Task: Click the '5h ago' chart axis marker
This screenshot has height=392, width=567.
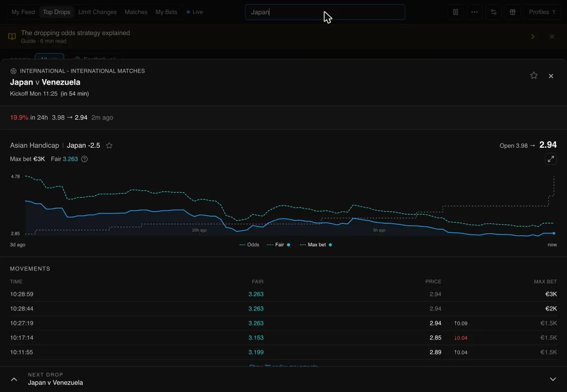Action: coord(379,230)
